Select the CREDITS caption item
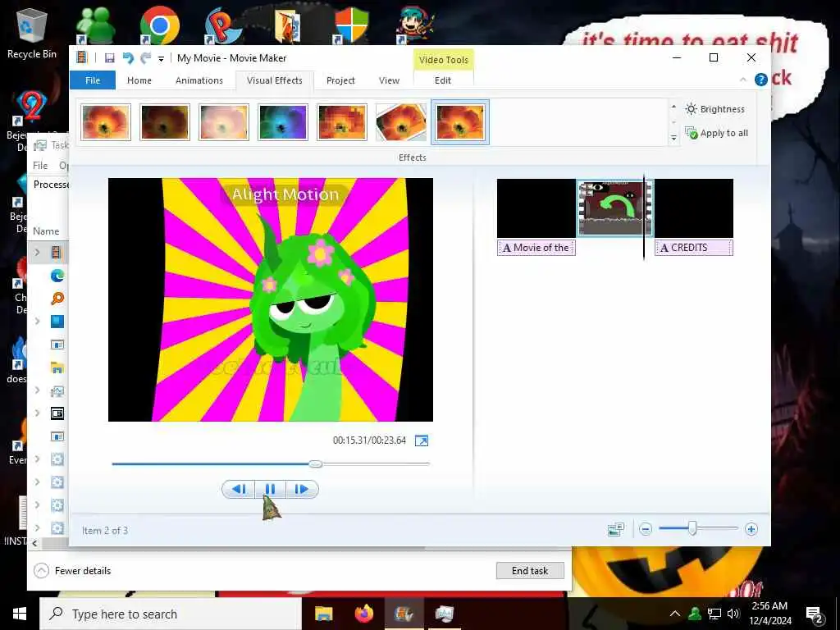Viewport: 840px width, 630px height. [x=694, y=248]
